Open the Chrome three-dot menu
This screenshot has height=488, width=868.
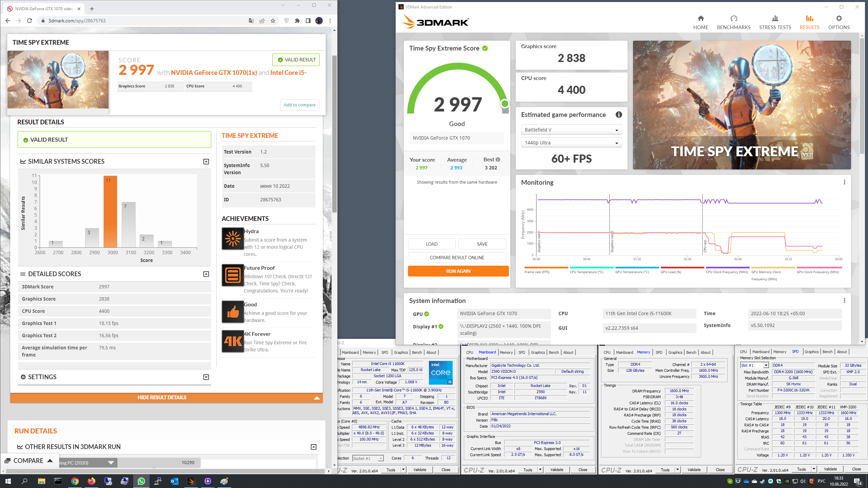click(x=330, y=21)
